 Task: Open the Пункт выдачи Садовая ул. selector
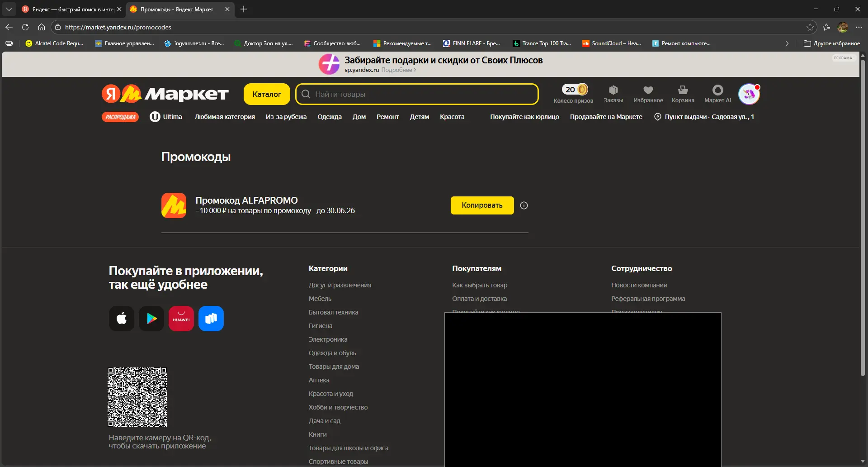[704, 117]
